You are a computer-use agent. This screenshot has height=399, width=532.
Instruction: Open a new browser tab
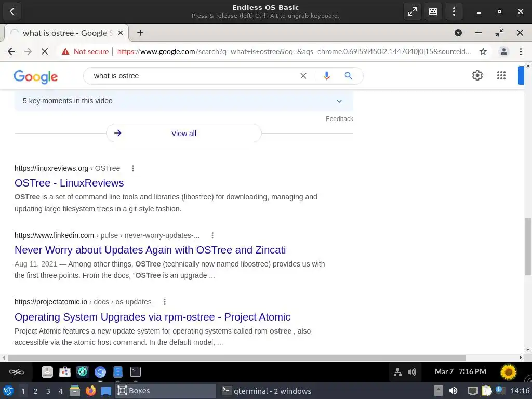(140, 33)
